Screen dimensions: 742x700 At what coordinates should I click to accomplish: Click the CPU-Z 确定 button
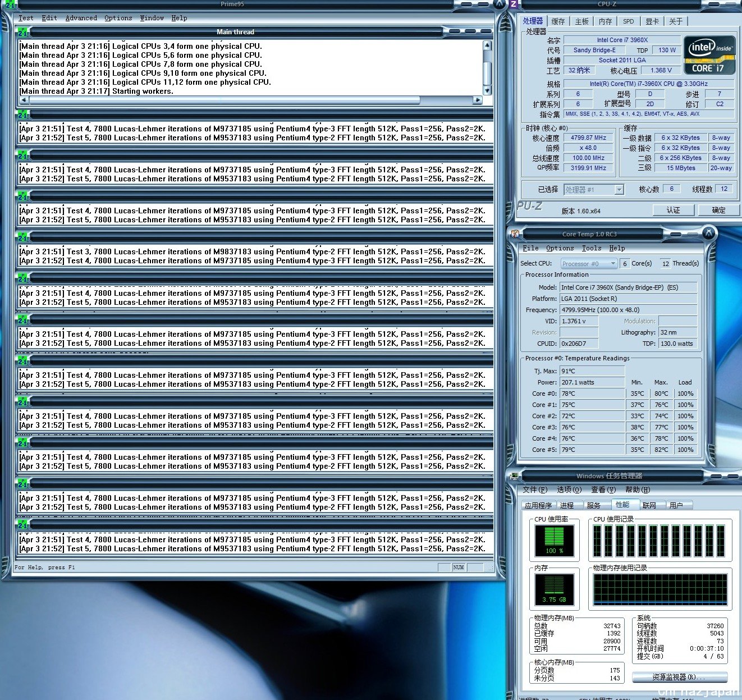pyautogui.click(x=718, y=210)
